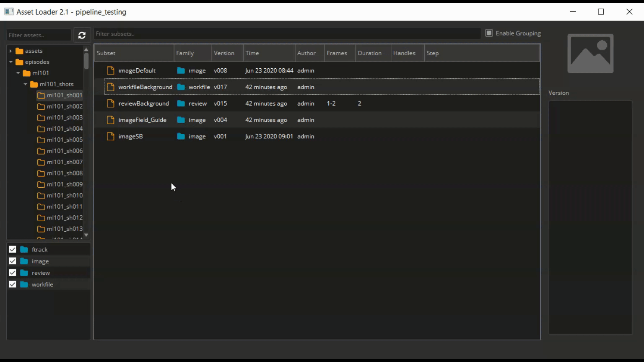The height and width of the screenshot is (362, 644).
Task: Uncheck the workfile family checkbox
Action: (x=13, y=284)
